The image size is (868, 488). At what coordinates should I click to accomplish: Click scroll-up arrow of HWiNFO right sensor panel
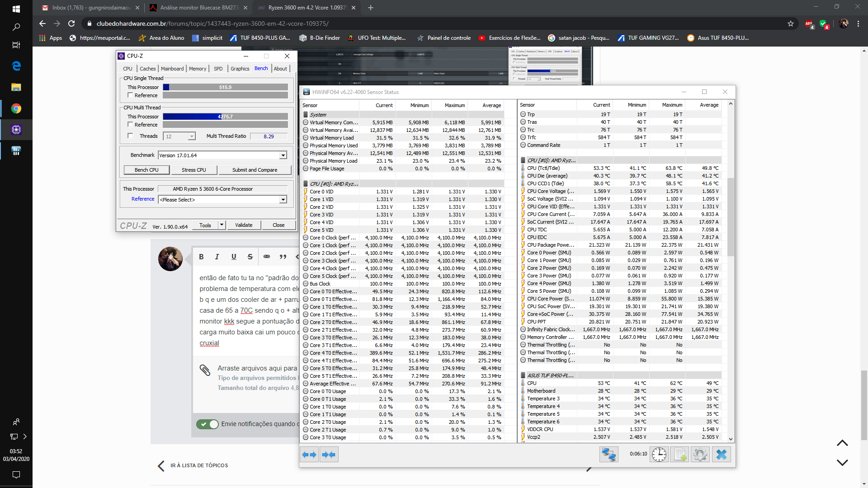[731, 104]
